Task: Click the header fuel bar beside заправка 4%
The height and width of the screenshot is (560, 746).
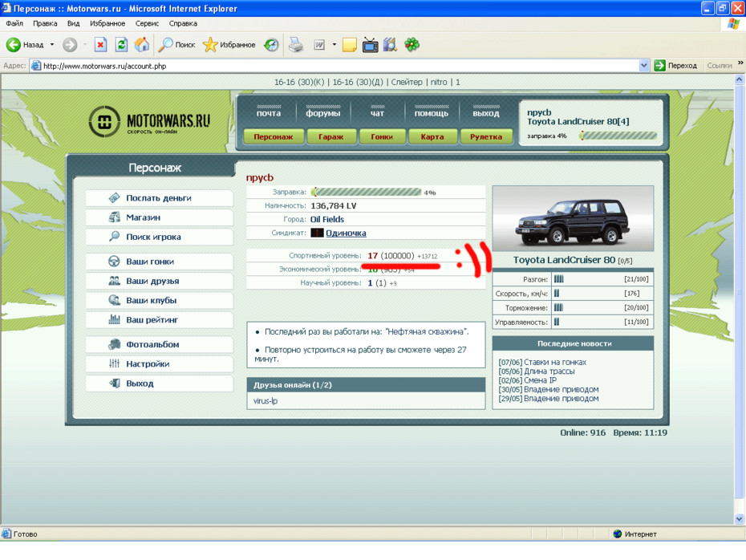Action: pyautogui.click(x=618, y=136)
